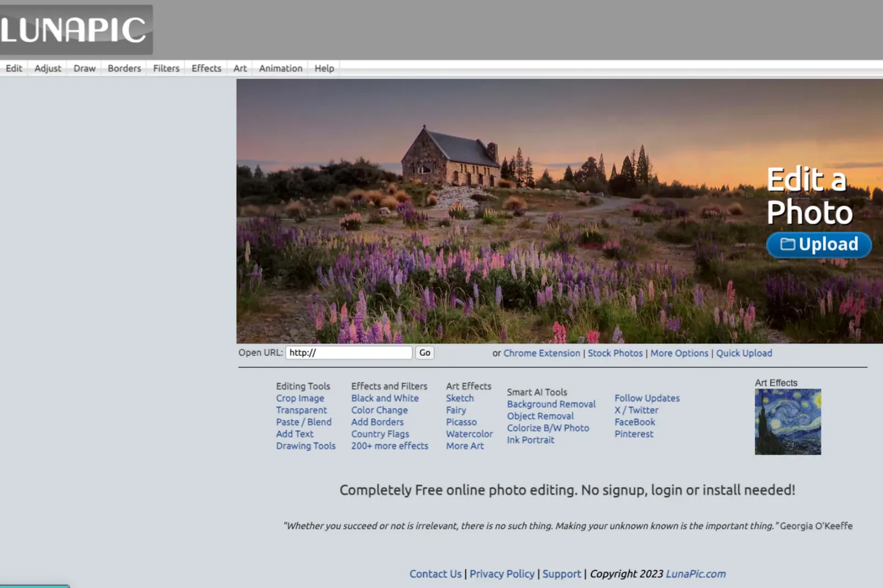Open the X / Twitter link
This screenshot has height=588, width=883.
[x=636, y=410]
